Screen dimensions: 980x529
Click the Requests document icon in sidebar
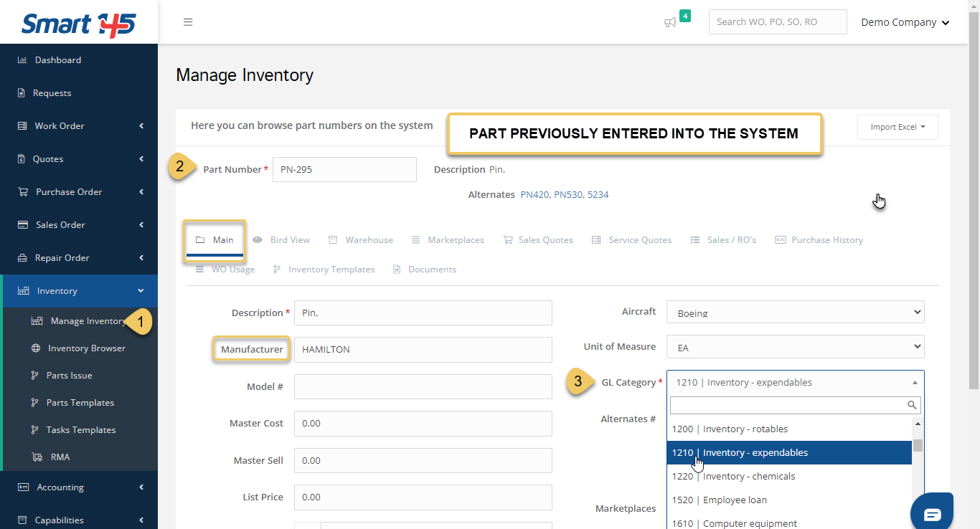click(22, 93)
